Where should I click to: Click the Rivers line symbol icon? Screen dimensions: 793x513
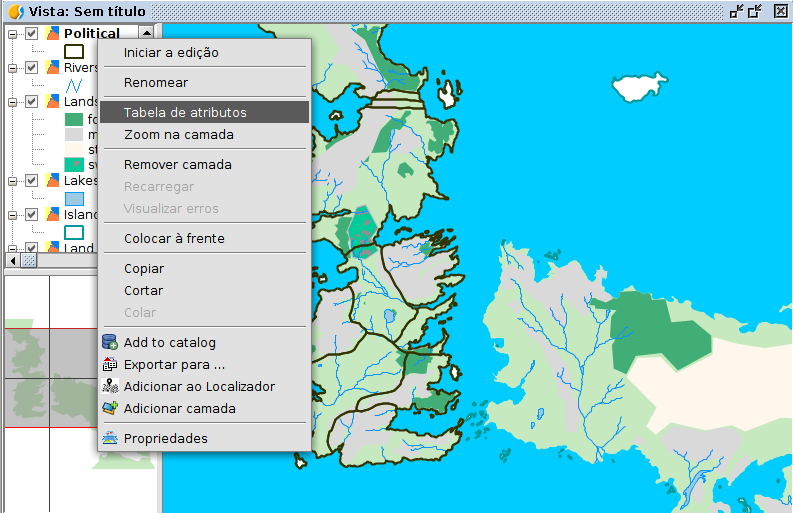[73, 85]
